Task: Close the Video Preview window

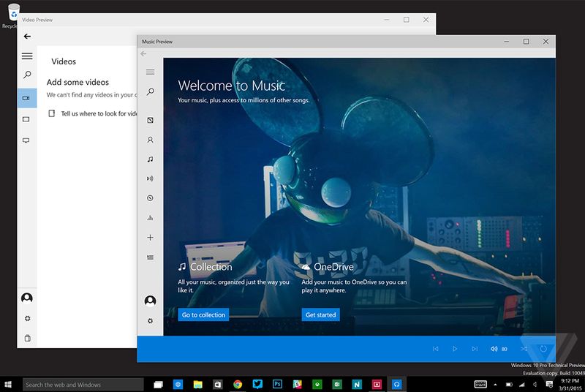Action: (x=426, y=20)
